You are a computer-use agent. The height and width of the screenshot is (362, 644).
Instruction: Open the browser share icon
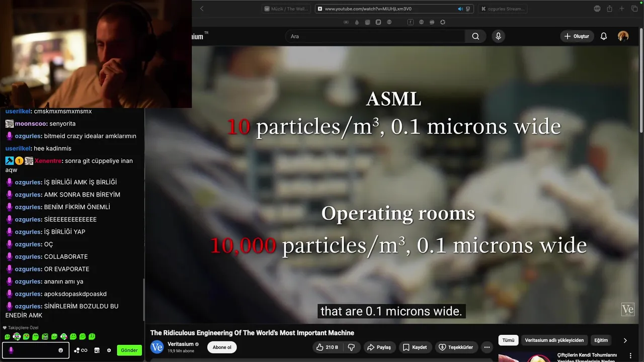pyautogui.click(x=609, y=9)
